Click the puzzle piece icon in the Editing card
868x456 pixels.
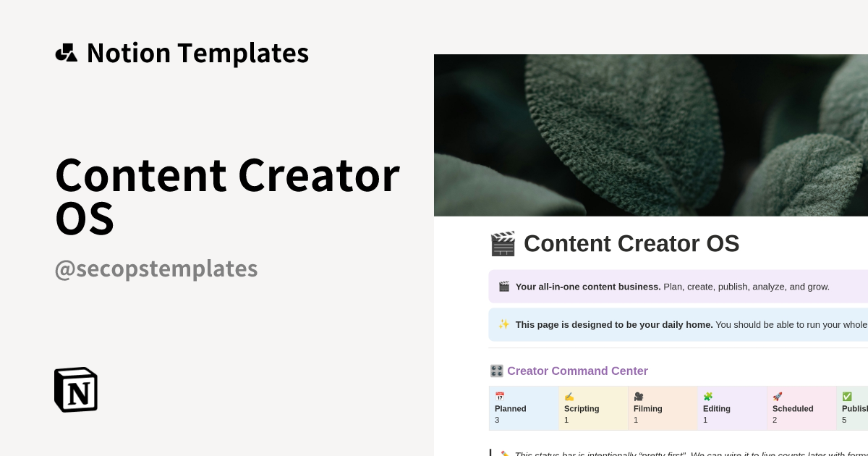[708, 397]
